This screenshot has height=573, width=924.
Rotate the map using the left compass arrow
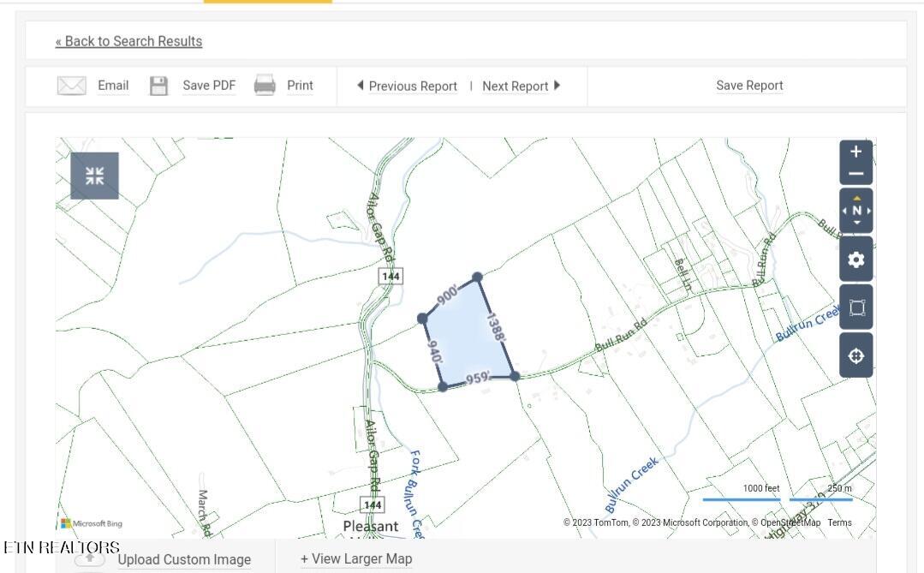click(845, 209)
